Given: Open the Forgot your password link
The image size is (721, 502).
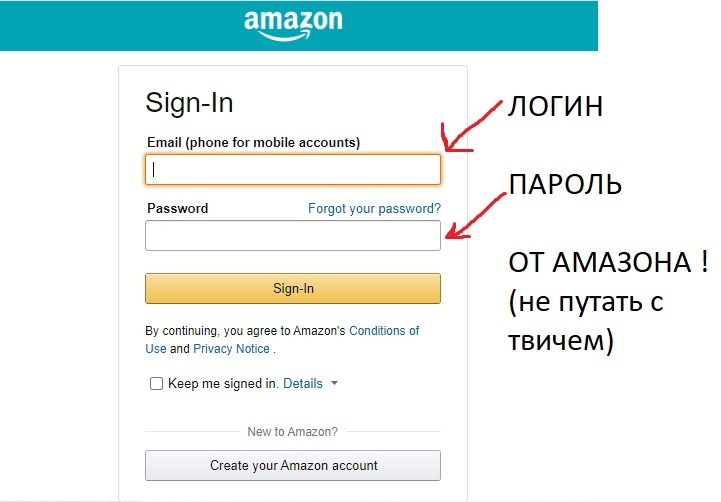Looking at the screenshot, I should point(374,208).
